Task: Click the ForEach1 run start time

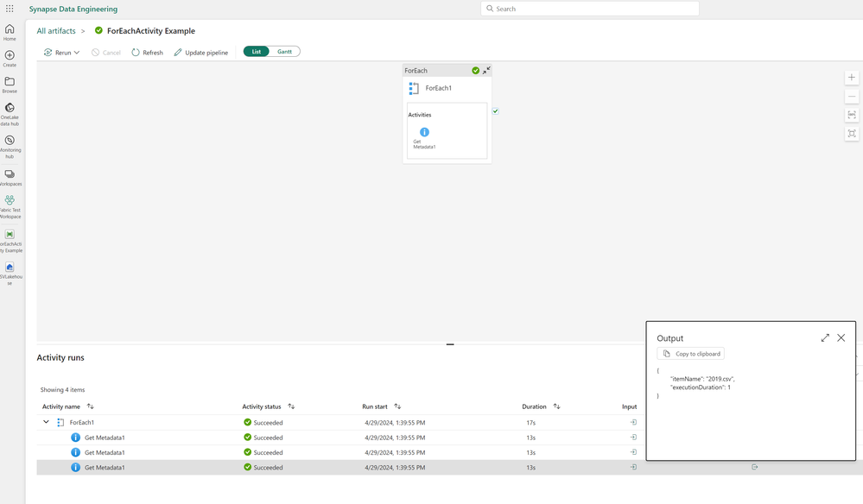Action: point(395,423)
